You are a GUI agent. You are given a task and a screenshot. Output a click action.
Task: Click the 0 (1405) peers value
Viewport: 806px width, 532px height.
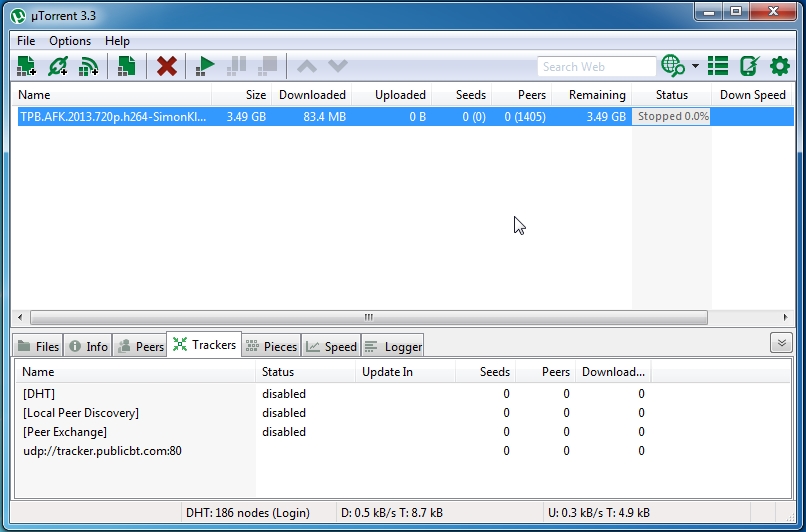coord(525,117)
